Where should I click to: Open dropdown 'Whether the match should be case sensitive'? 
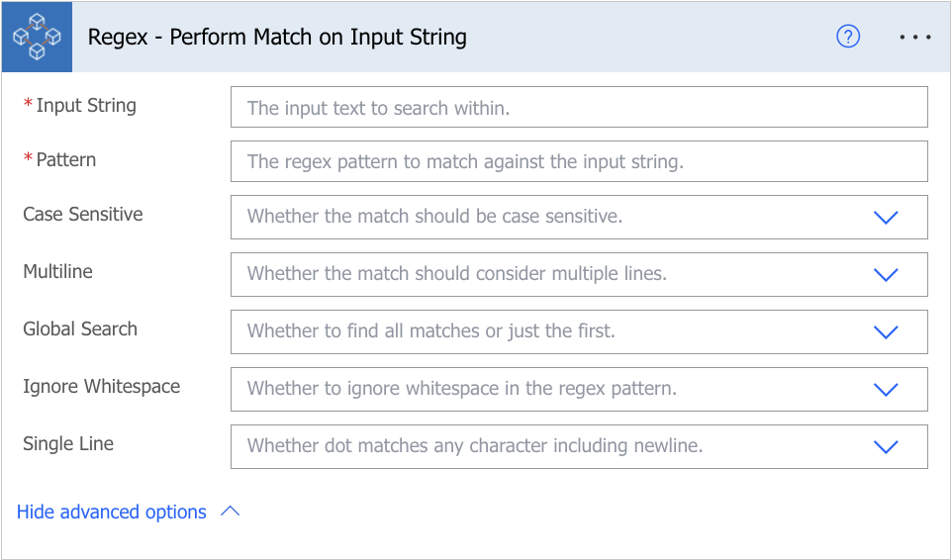(x=579, y=217)
